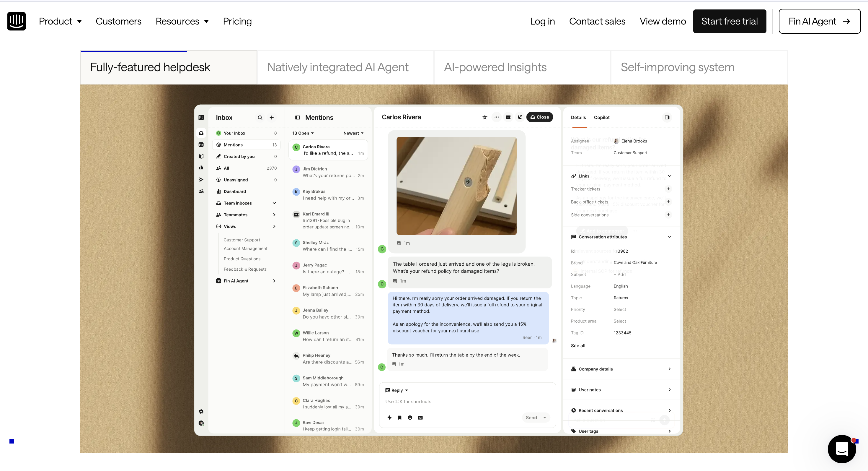This screenshot has height=471, width=868.
Task: Click the Intercom logo in header
Action: click(x=17, y=21)
